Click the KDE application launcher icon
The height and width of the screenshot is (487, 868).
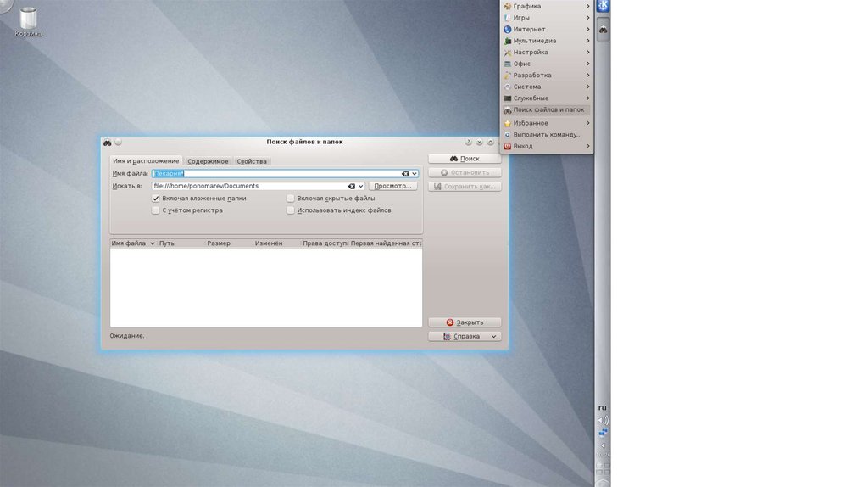[603, 7]
